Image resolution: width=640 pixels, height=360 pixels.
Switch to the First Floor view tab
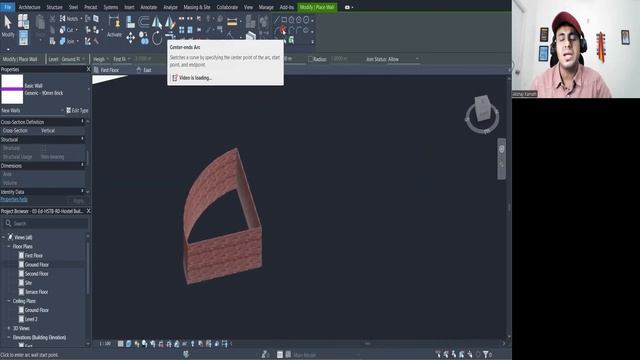[x=109, y=70]
